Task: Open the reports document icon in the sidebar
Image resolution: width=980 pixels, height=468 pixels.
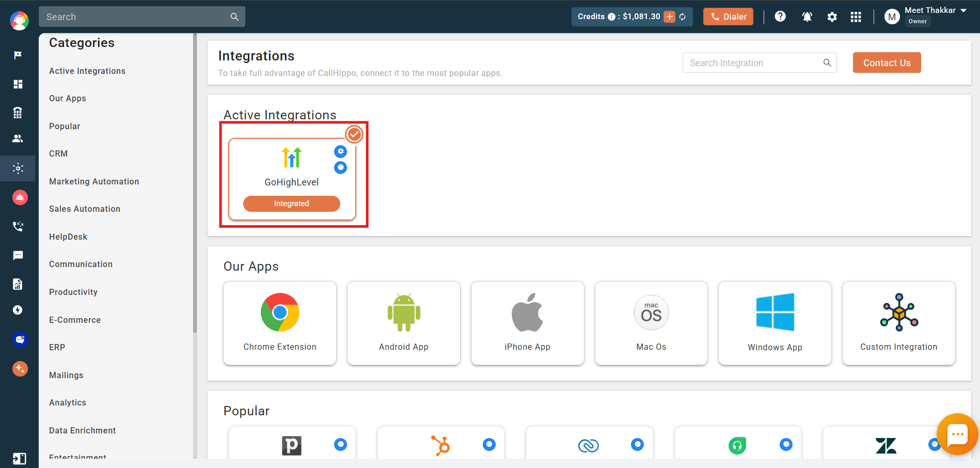Action: click(18, 284)
